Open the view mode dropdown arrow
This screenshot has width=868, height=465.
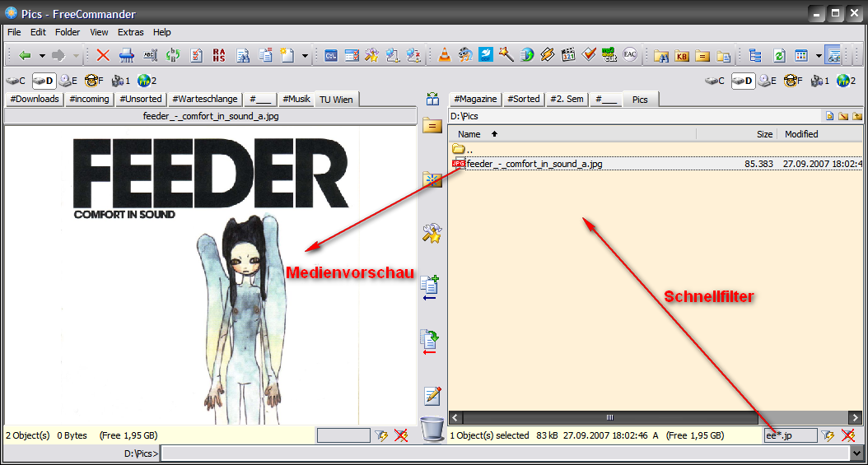pos(819,56)
